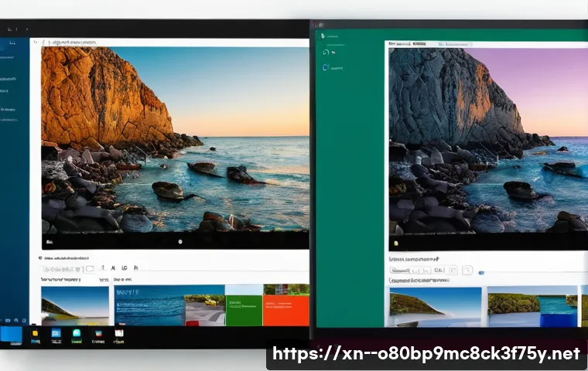The image size is (588, 371).
Task: Click the search magnifier icon at blue sidebar bottom
Action: (x=16, y=321)
